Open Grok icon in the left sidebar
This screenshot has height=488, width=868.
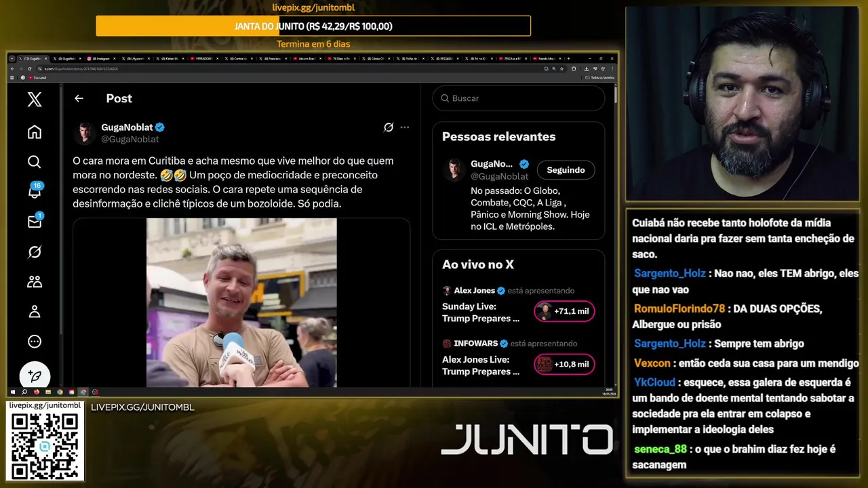pos(35,252)
